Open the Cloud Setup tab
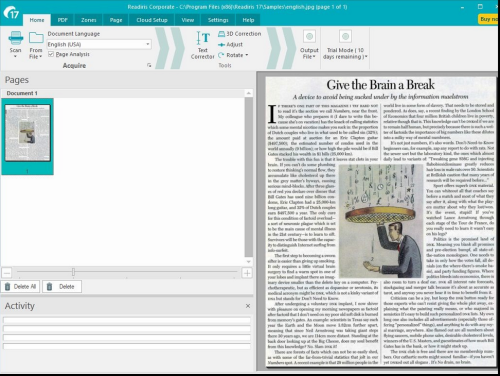 click(x=152, y=20)
